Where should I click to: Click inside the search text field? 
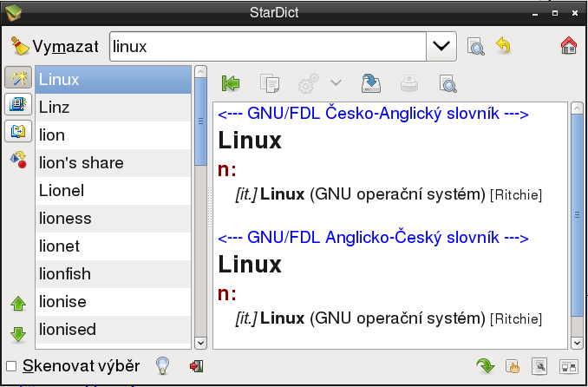point(267,46)
